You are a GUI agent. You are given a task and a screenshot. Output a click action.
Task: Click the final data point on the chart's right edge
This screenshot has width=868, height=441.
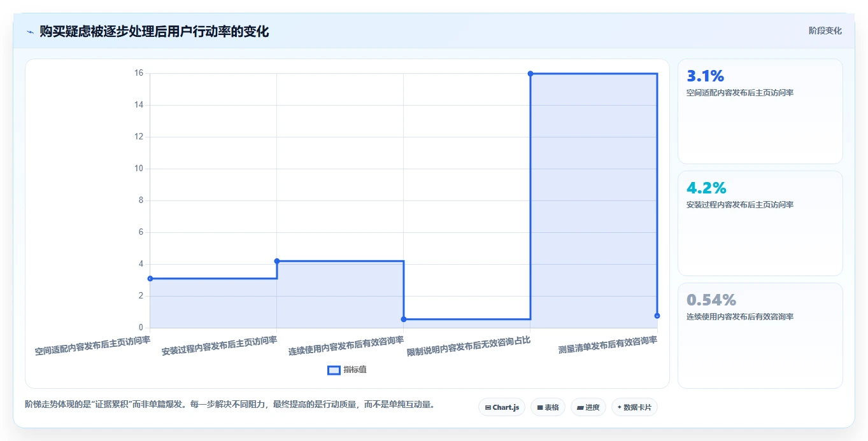click(657, 316)
